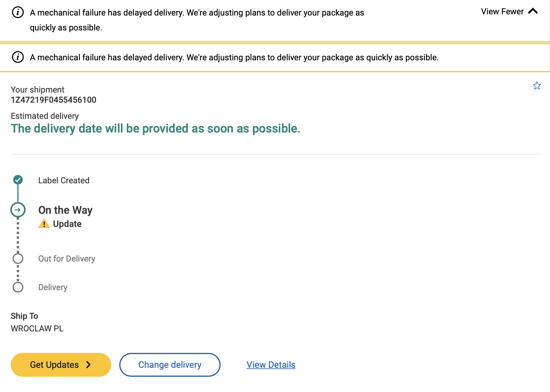Image resolution: width=550 pixels, height=392 pixels.
Task: Click the first alert info icon
Action: pos(18,13)
